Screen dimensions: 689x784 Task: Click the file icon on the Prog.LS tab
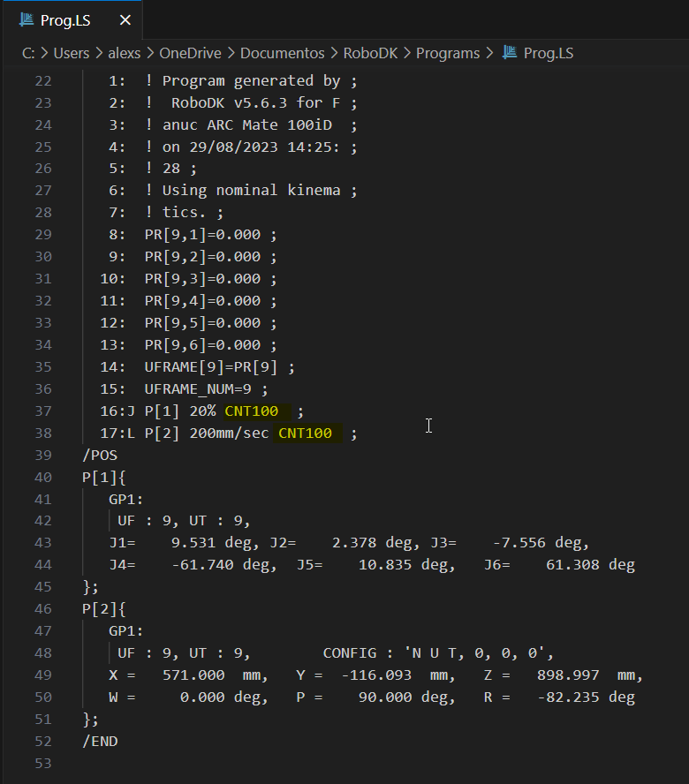[26, 20]
